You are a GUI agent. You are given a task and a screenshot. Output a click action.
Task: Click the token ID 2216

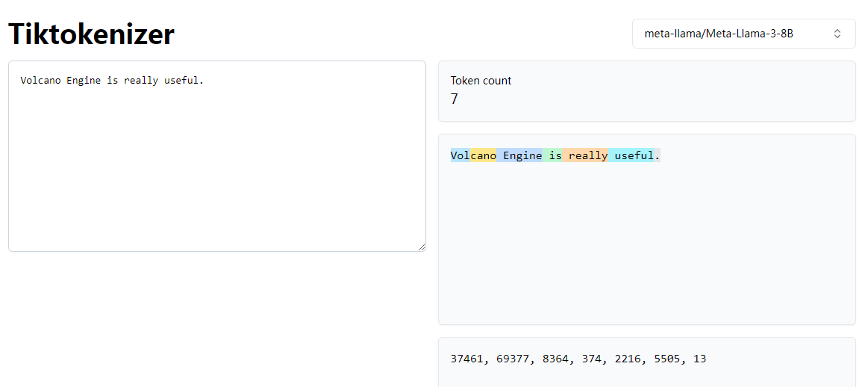click(628, 359)
